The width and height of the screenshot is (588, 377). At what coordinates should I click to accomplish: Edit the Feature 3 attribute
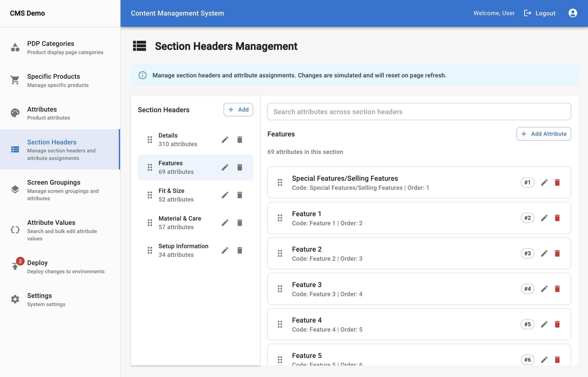coord(544,289)
